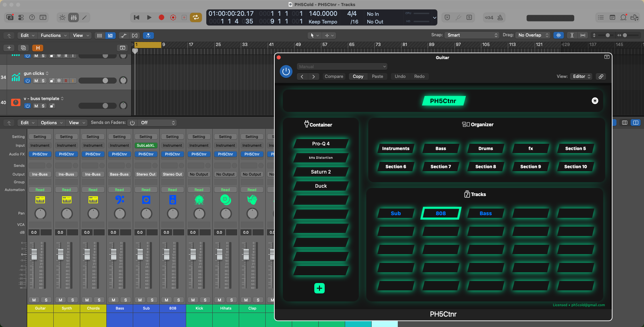Open the mixer View menu
The width and height of the screenshot is (644, 327).
(76, 123)
